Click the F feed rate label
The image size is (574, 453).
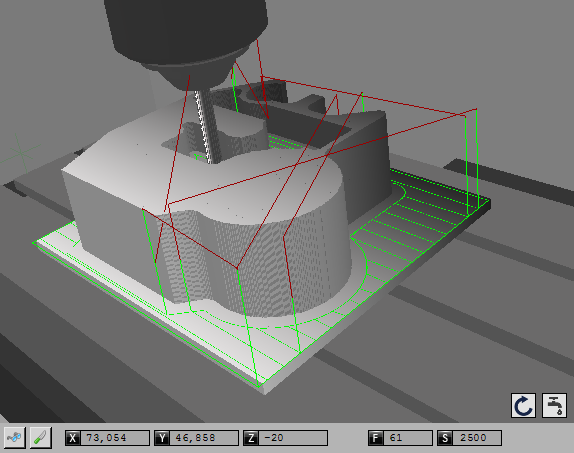(376, 438)
